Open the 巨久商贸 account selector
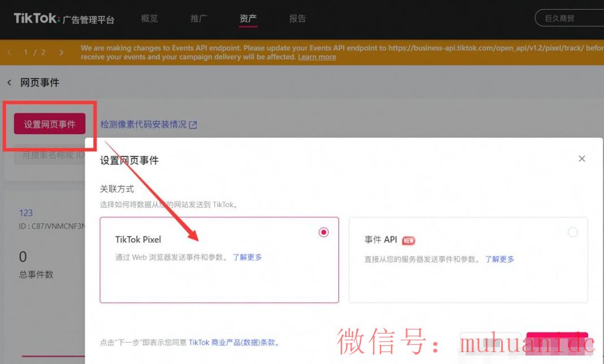This screenshot has height=364, width=604. 570,18
